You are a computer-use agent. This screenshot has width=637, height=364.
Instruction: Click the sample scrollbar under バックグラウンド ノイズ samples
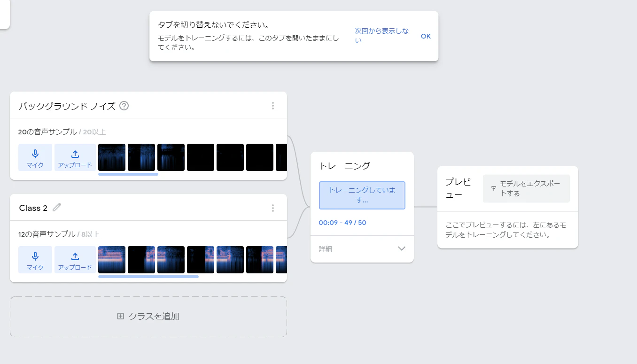coord(128,174)
